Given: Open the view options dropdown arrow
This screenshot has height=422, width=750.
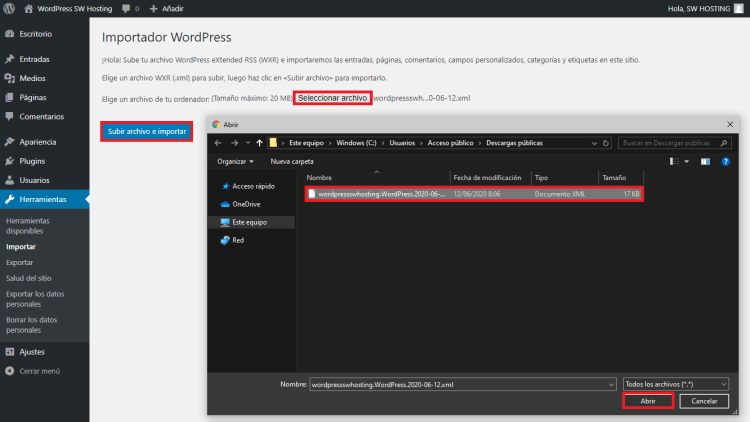Looking at the screenshot, I should coord(686,162).
